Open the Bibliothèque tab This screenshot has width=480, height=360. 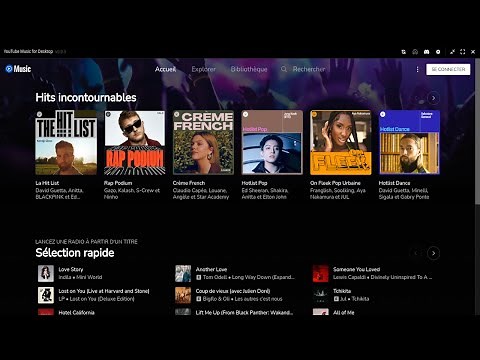(249, 69)
